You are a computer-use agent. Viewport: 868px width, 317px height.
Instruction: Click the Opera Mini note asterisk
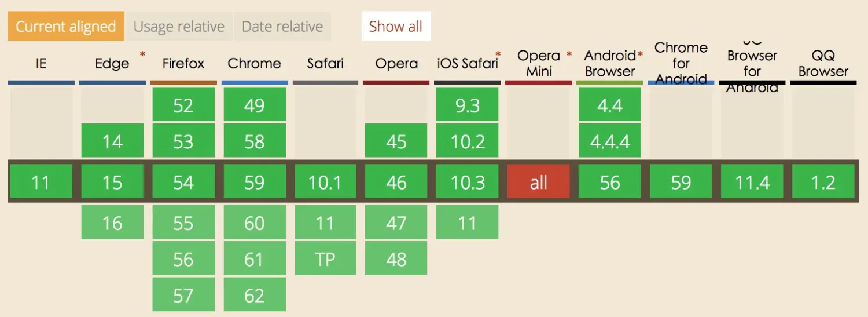coord(569,54)
